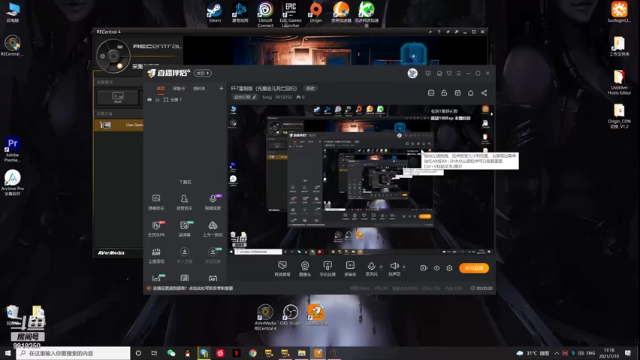Click the phone screen-cast icon in bottom toolbar
The image size is (640, 360).
click(x=327, y=266)
